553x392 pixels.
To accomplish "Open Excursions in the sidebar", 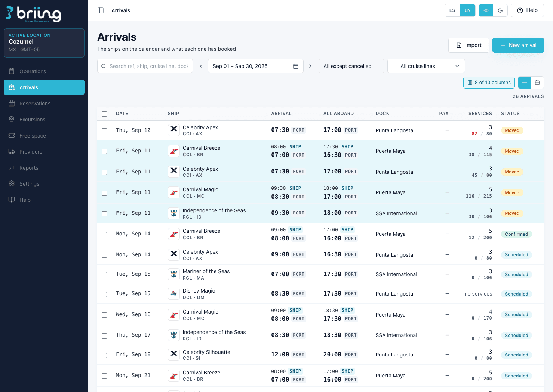I will click(44, 120).
